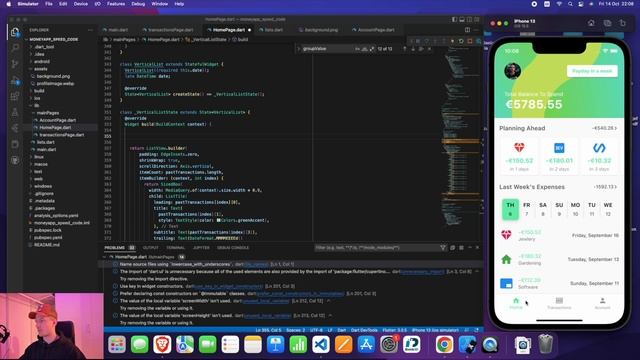Toggle Match Whole Word in find widget
This screenshot has height=360, width=640.
tap(364, 49)
